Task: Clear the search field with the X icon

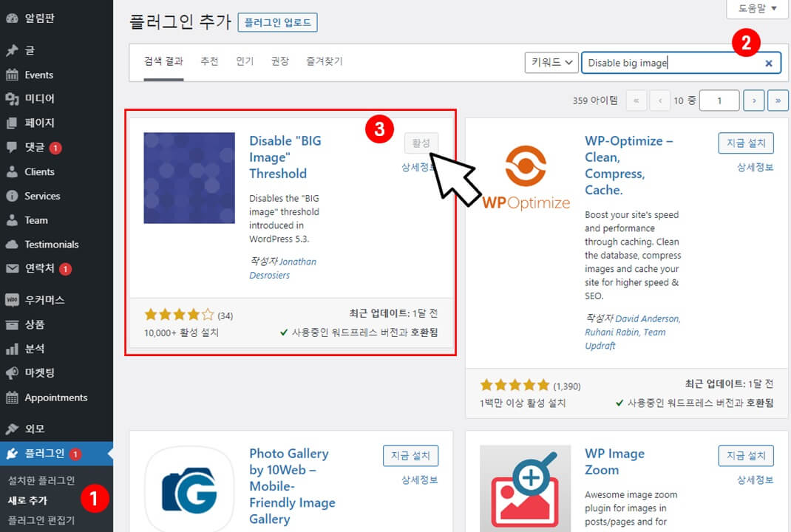Action: [x=768, y=64]
